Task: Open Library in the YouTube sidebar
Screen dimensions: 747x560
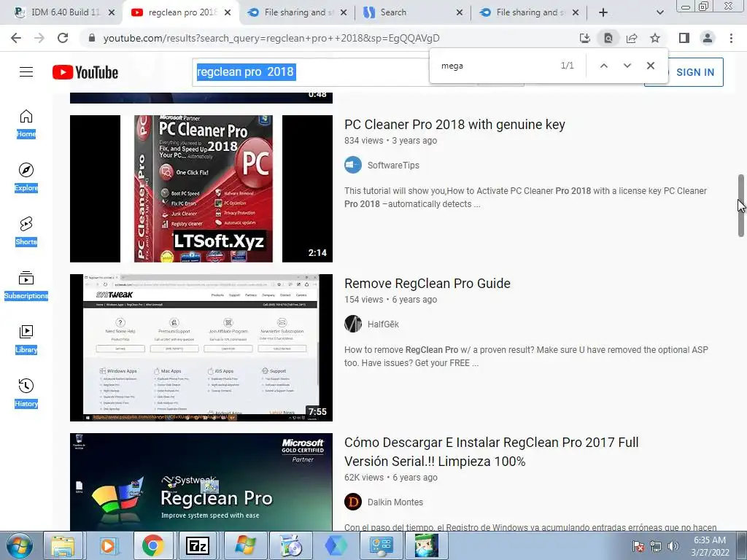Action: [26, 339]
